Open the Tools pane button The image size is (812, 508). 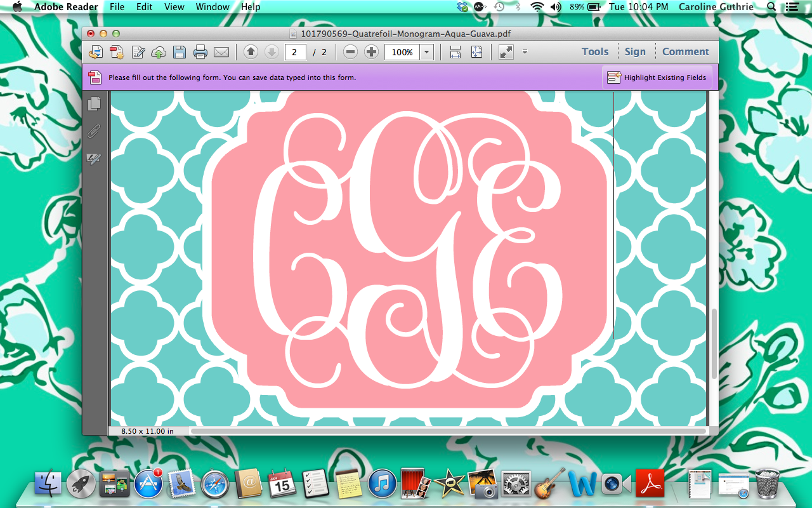pos(595,51)
